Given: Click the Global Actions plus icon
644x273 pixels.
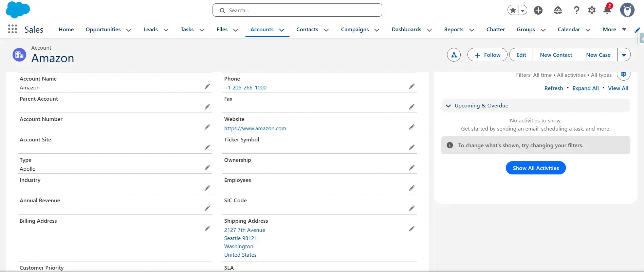Looking at the screenshot, I should click(538, 11).
